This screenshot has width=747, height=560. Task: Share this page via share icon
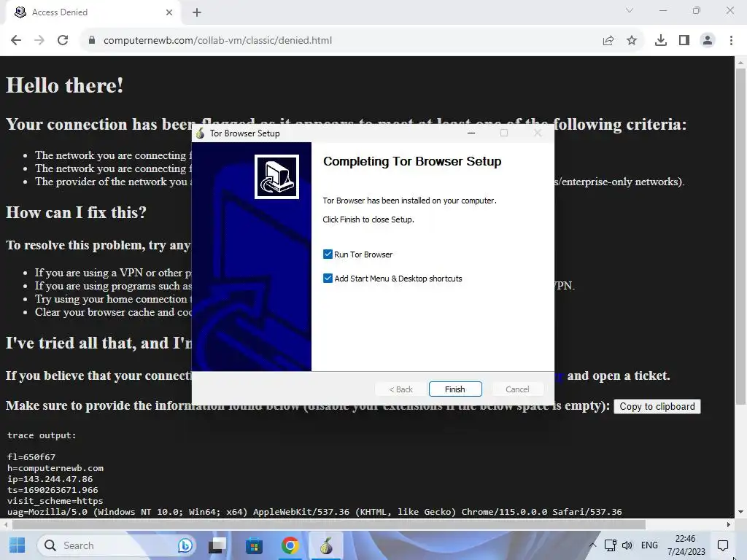608,41
